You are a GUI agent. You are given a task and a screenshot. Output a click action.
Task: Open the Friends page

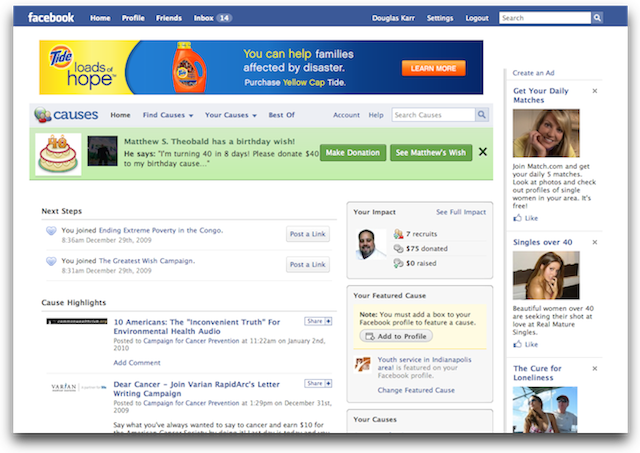click(169, 18)
